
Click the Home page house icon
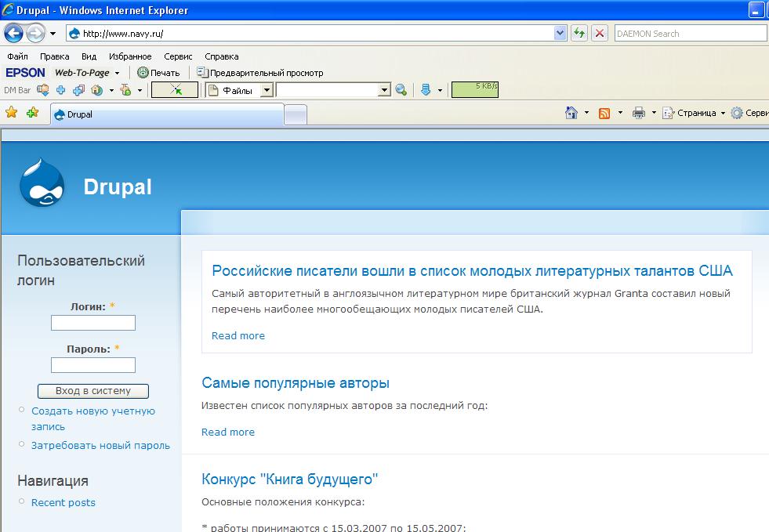pyautogui.click(x=571, y=113)
